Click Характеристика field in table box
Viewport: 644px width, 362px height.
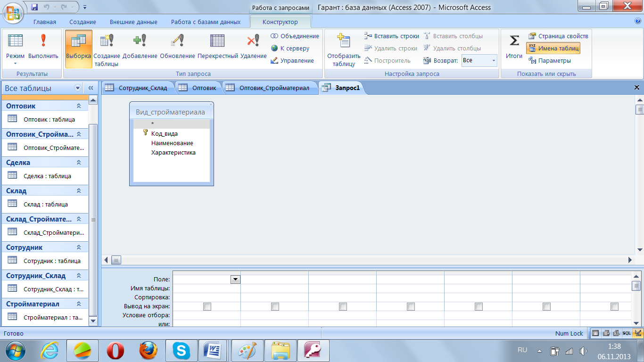(x=173, y=153)
